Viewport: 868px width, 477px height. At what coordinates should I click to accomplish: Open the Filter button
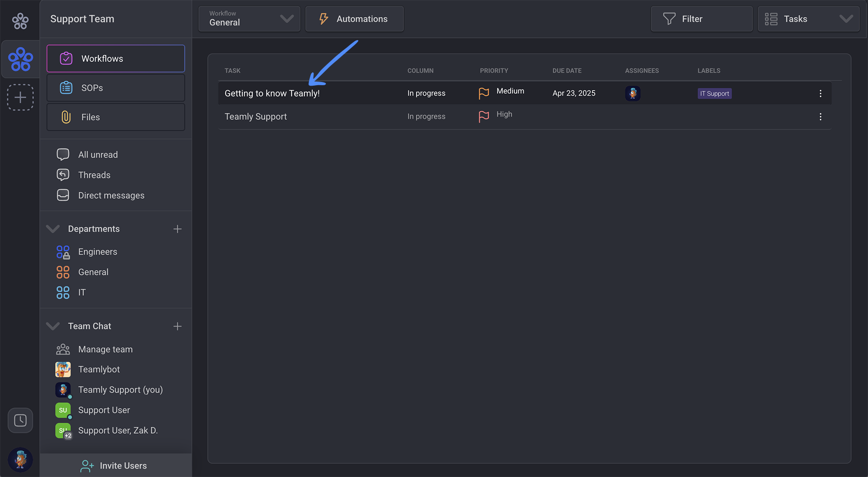click(701, 19)
